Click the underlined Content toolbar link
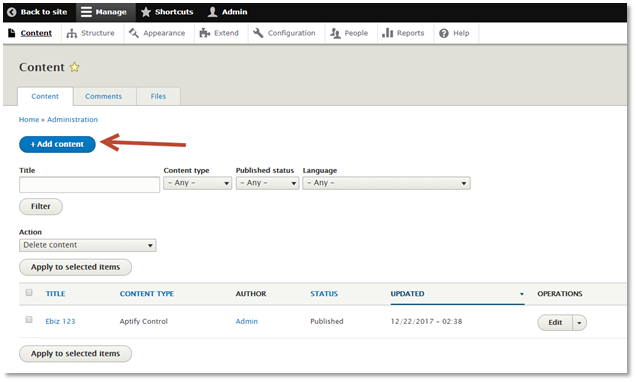 (36, 33)
